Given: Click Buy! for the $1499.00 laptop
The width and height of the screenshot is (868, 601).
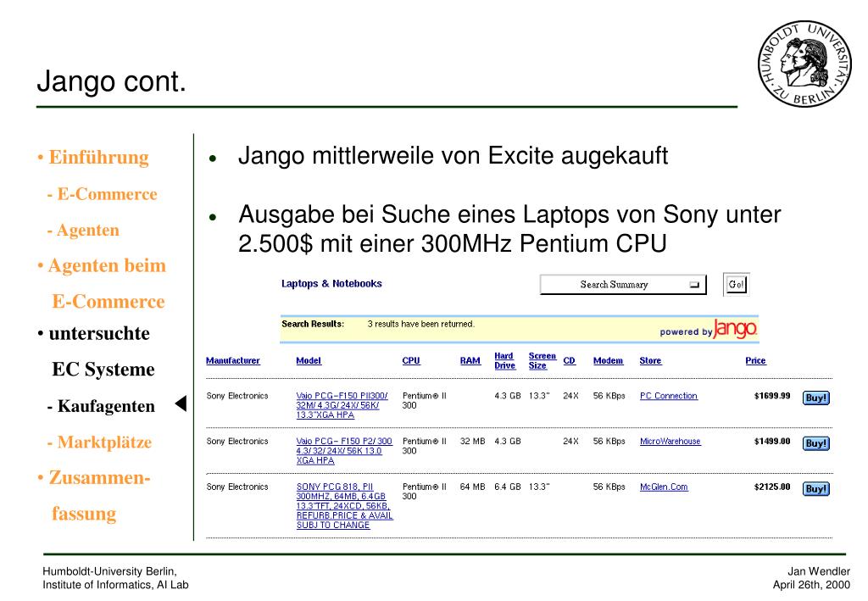Looking at the screenshot, I should [816, 443].
